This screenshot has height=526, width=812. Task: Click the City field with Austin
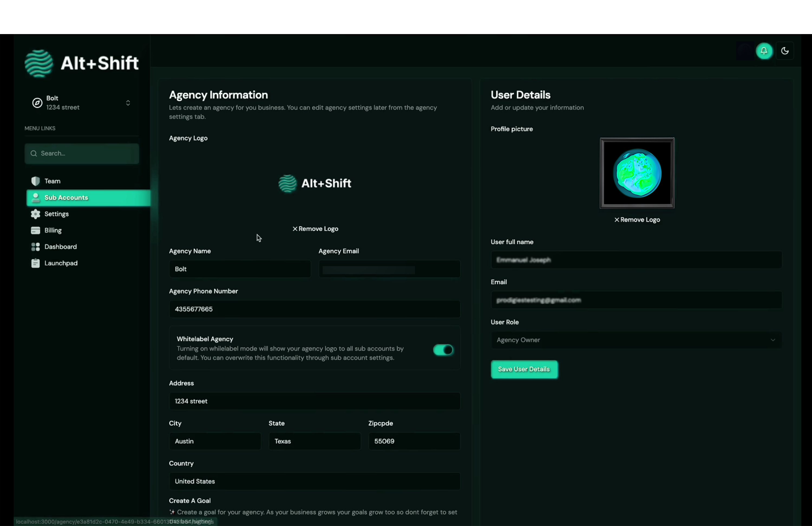215,441
